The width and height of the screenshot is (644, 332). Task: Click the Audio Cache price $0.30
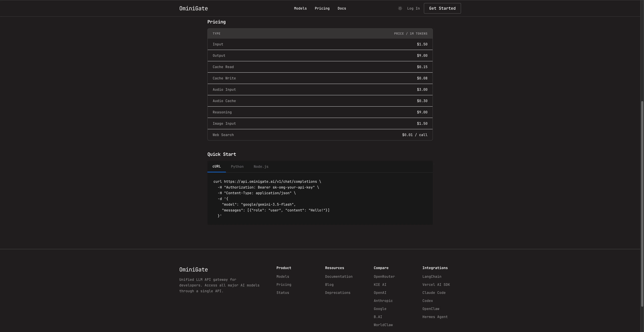tap(422, 101)
